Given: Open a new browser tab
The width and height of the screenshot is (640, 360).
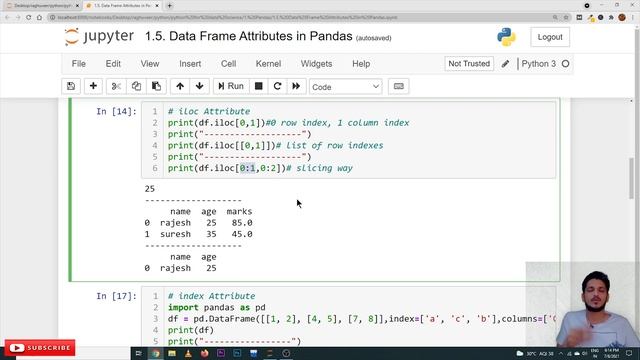Looking at the screenshot, I should tap(169, 6).
